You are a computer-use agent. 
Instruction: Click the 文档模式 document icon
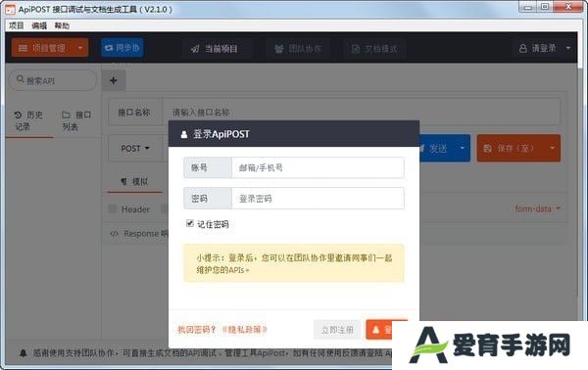[356, 49]
